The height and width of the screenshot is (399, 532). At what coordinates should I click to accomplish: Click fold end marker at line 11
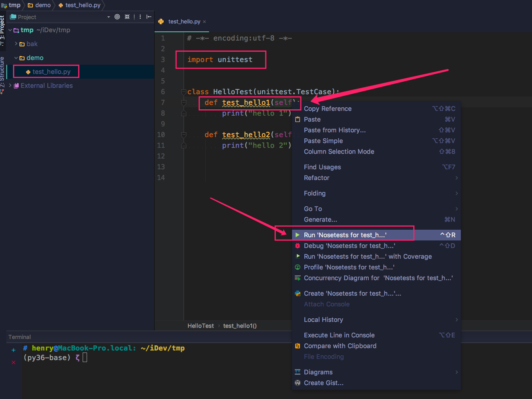tap(184, 146)
